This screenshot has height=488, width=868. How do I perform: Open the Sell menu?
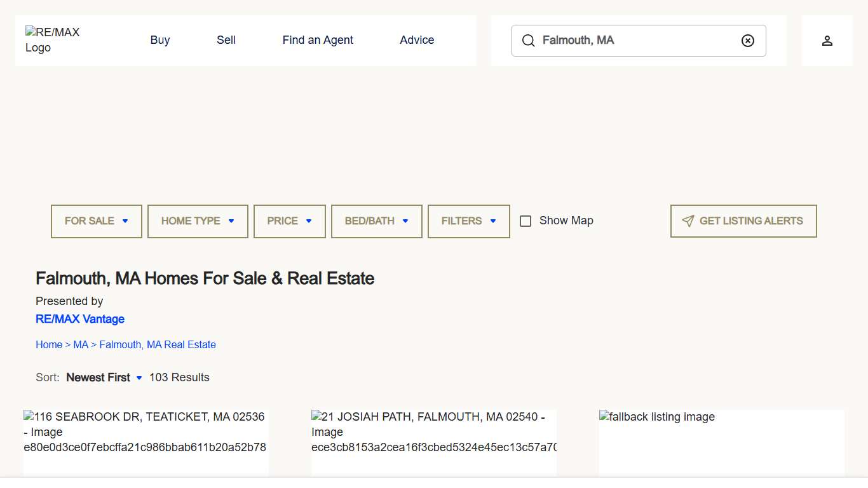pyautogui.click(x=226, y=40)
